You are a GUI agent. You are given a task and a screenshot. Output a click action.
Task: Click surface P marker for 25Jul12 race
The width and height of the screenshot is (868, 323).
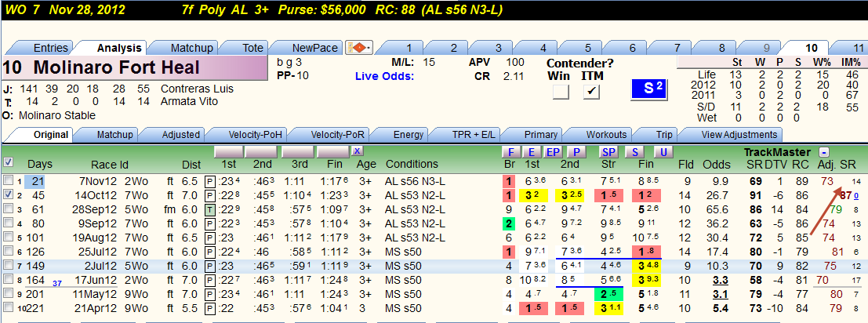(210, 252)
